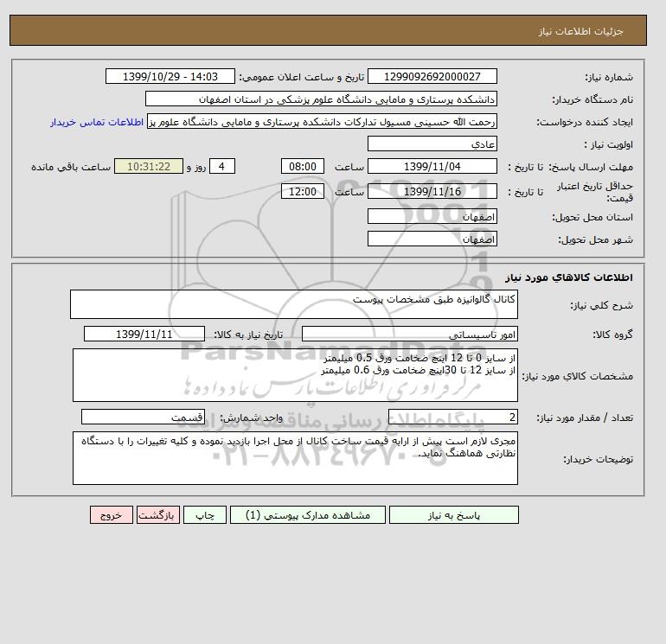Click remaining days field showing 4

221,167
